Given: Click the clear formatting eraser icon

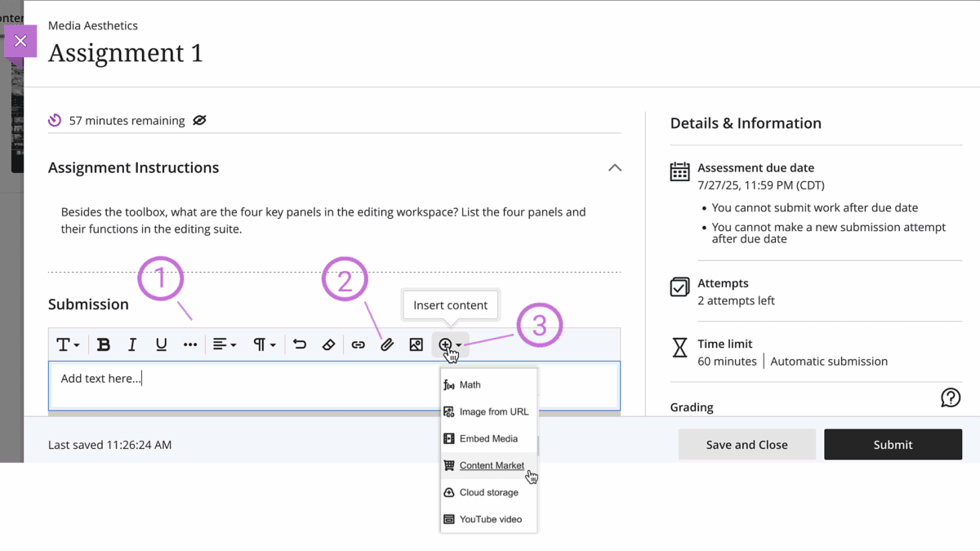Looking at the screenshot, I should 328,344.
